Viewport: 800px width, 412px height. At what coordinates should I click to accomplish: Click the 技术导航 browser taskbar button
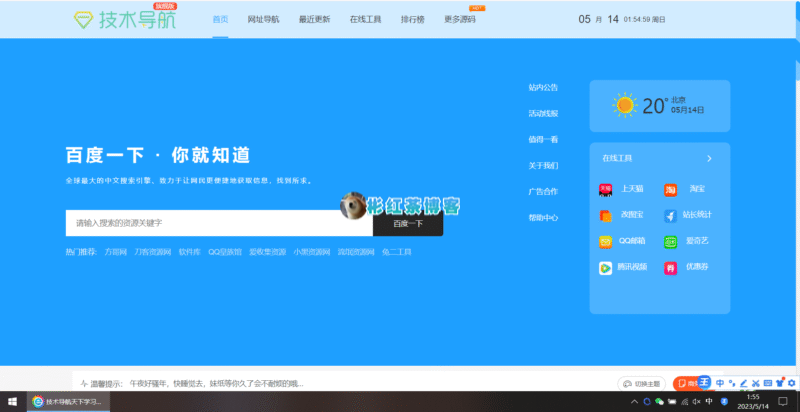(67, 401)
